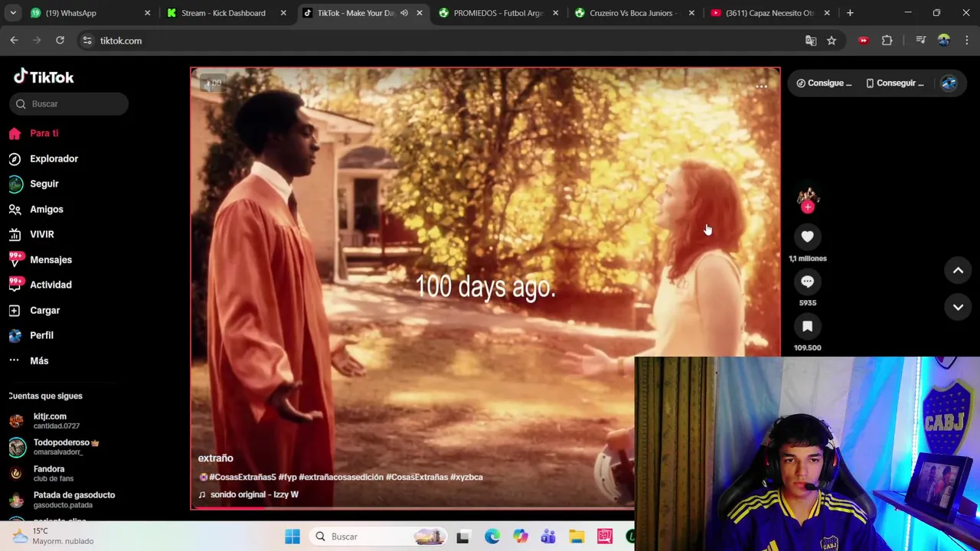Open Cargar upload page

tap(34, 310)
